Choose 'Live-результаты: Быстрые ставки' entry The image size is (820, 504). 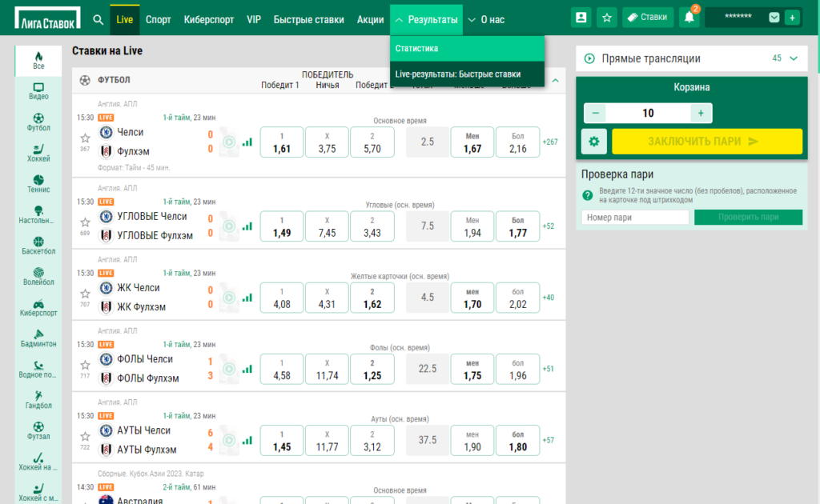pos(467,74)
